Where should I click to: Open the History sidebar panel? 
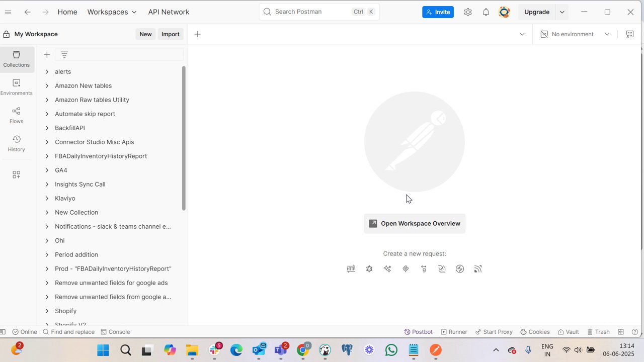pos(17,143)
